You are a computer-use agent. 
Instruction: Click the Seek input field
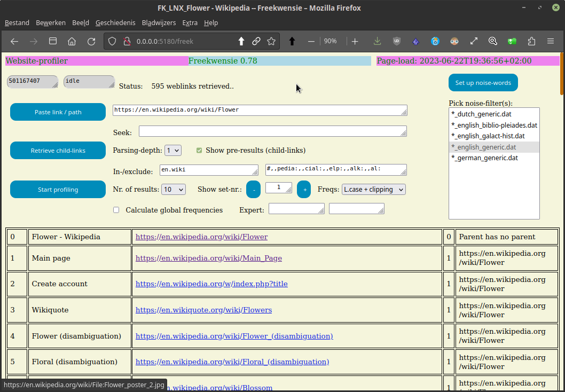273,131
